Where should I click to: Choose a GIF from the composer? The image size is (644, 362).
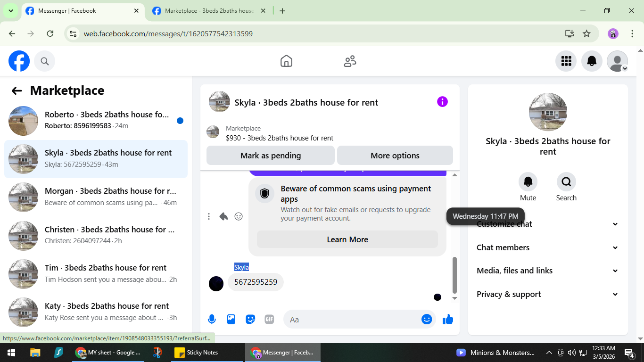pos(269,320)
